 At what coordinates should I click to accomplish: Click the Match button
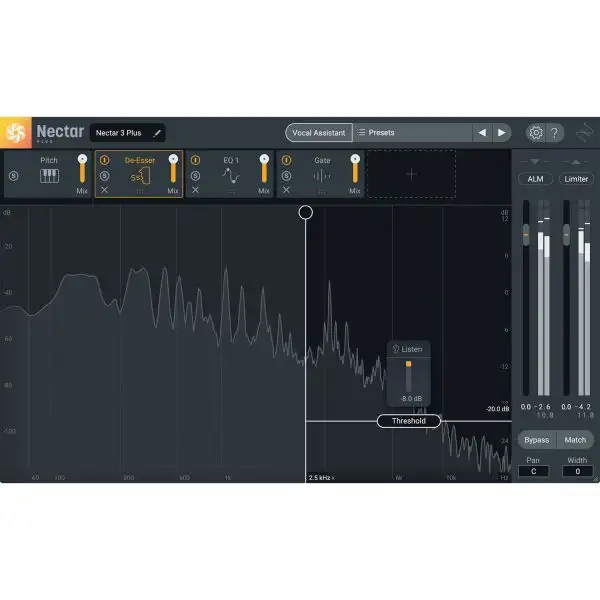575,440
